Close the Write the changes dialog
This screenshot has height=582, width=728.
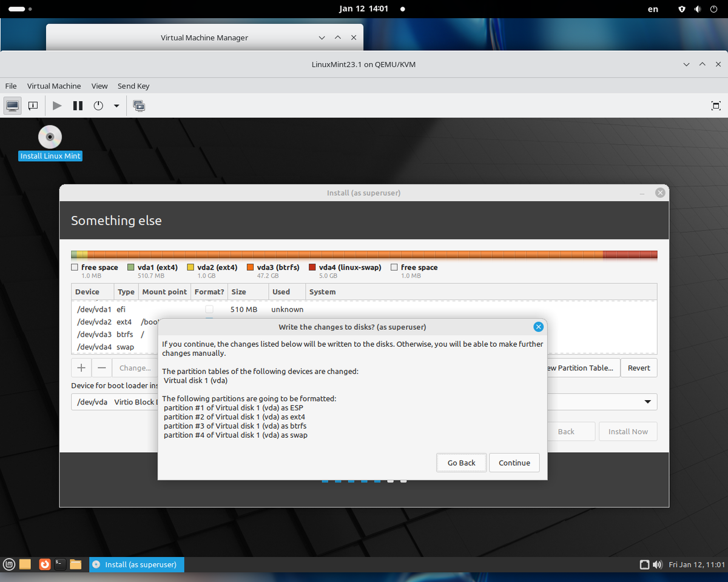coord(538,327)
